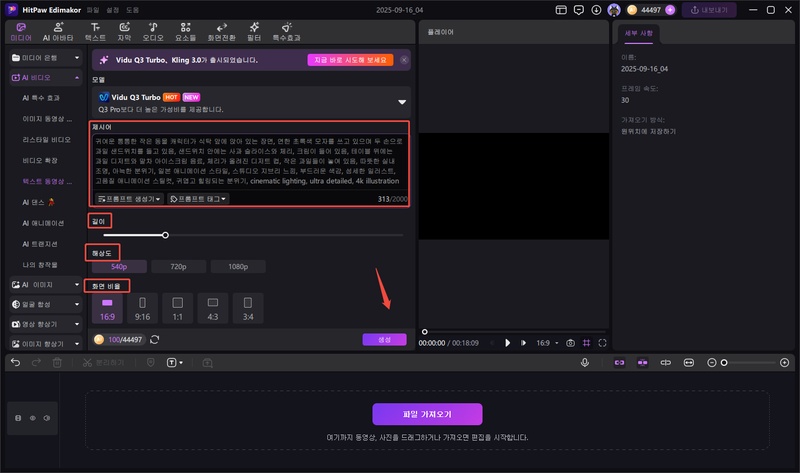This screenshot has width=800, height=473.
Task: Enter fullscreen preview
Action: pyautogui.click(x=603, y=343)
